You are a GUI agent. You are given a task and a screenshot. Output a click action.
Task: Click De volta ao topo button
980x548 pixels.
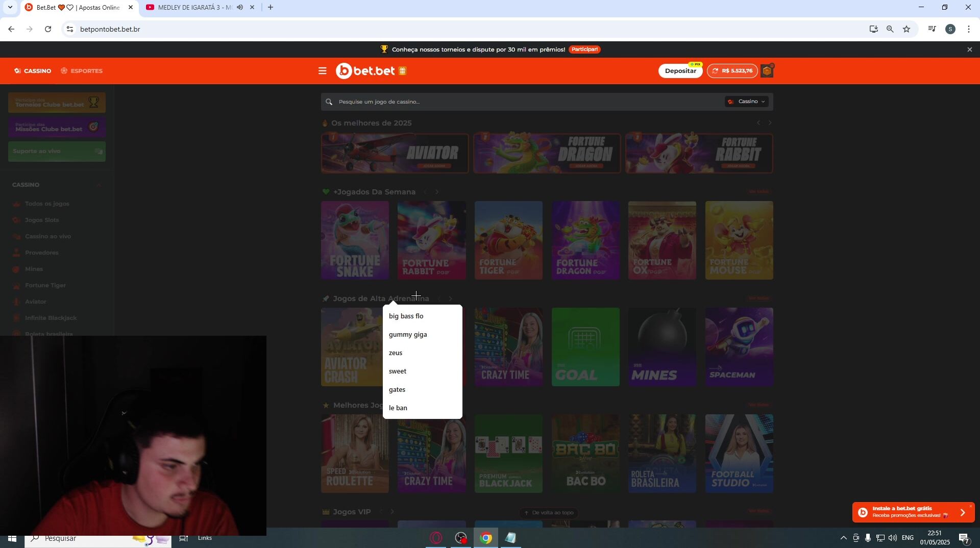point(549,513)
